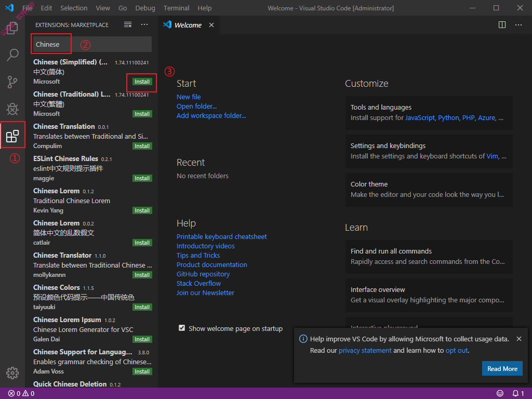Install Chinese Lorem by Kevin Yang
Viewport: 532px width, 399px height.
tap(142, 210)
